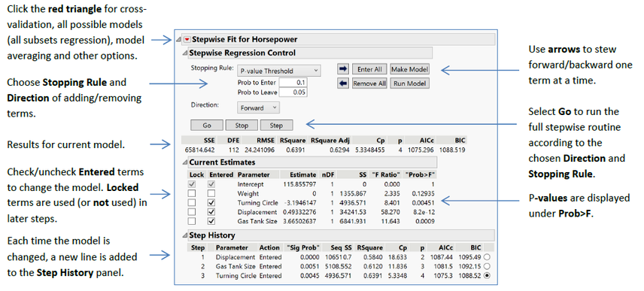Click the Go button
This screenshot has height=291, width=644.
pos(207,125)
